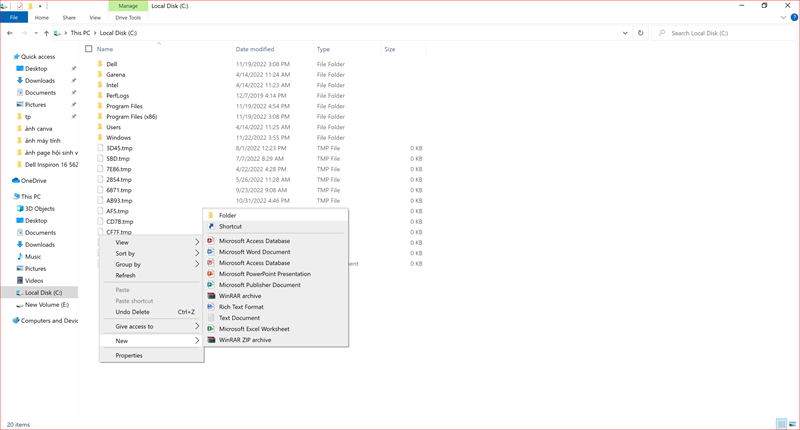
Task: Tick the select-all checkbox beside Name
Action: pos(89,49)
